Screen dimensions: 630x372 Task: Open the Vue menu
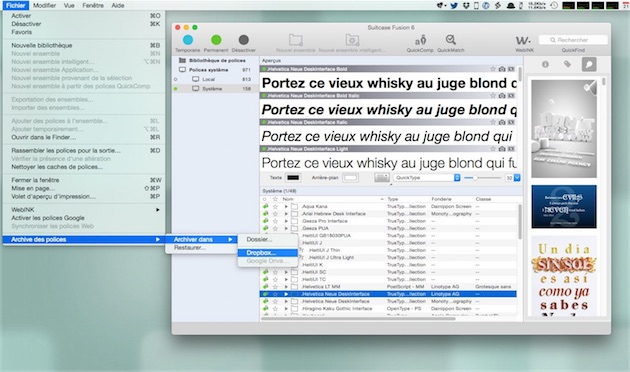pos(69,5)
